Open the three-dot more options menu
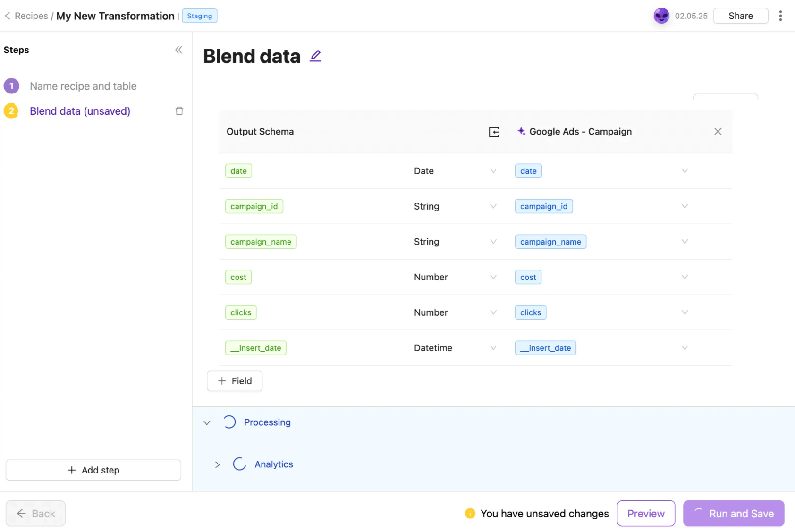795x532 pixels. (x=780, y=16)
